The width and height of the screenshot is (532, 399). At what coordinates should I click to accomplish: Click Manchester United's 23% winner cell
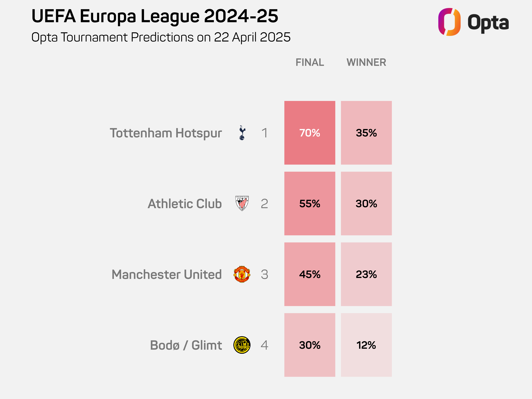tap(366, 274)
